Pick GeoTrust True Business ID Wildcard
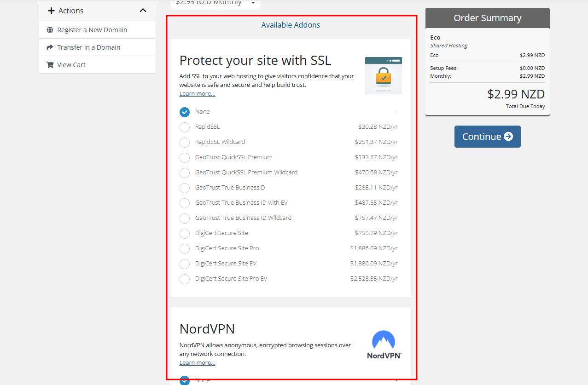Viewport: 588px width, 385px height. click(x=185, y=218)
